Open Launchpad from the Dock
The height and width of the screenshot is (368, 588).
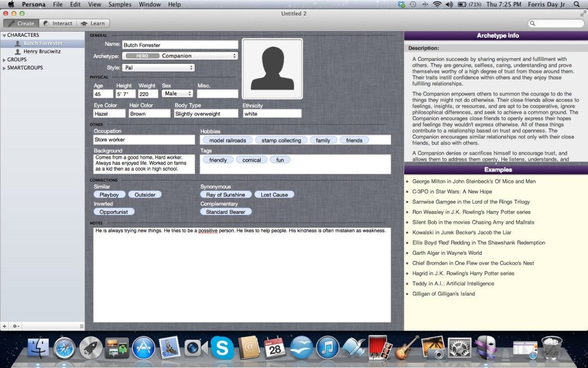coord(90,348)
